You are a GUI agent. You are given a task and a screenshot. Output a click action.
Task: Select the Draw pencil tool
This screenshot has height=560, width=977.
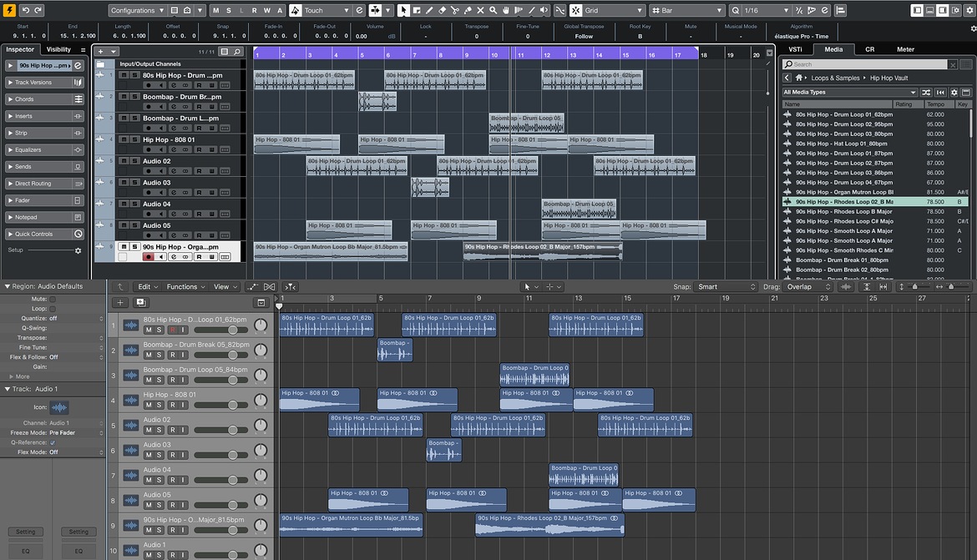(429, 11)
